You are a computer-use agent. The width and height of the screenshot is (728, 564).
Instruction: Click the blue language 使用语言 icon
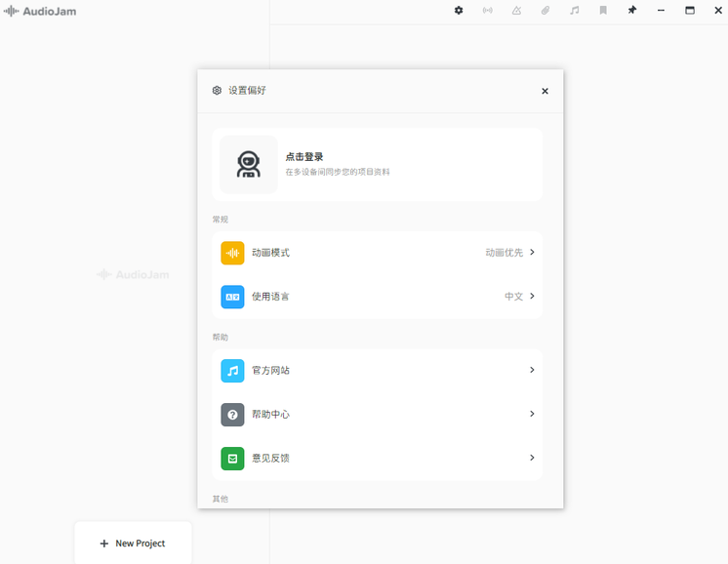pos(232,297)
